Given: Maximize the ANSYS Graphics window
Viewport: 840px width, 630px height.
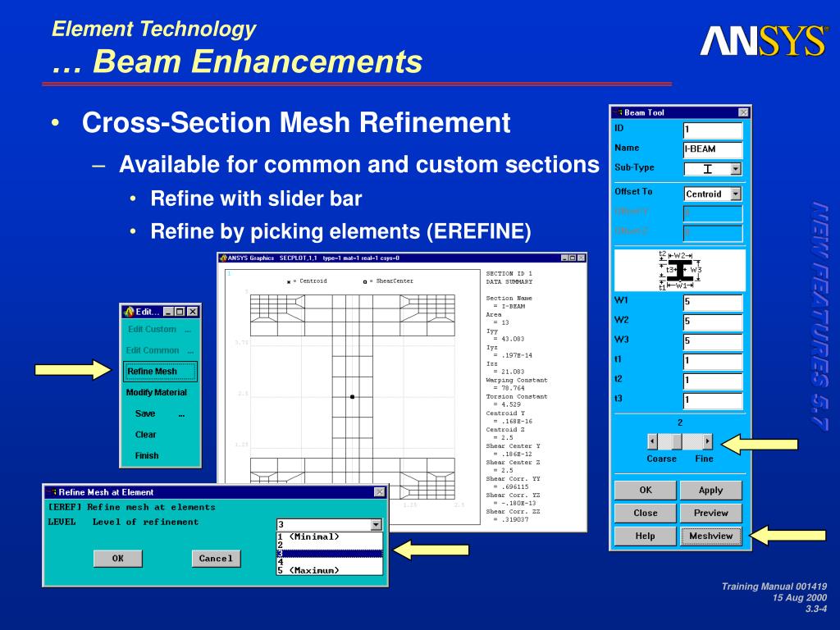Looking at the screenshot, I should [573, 258].
